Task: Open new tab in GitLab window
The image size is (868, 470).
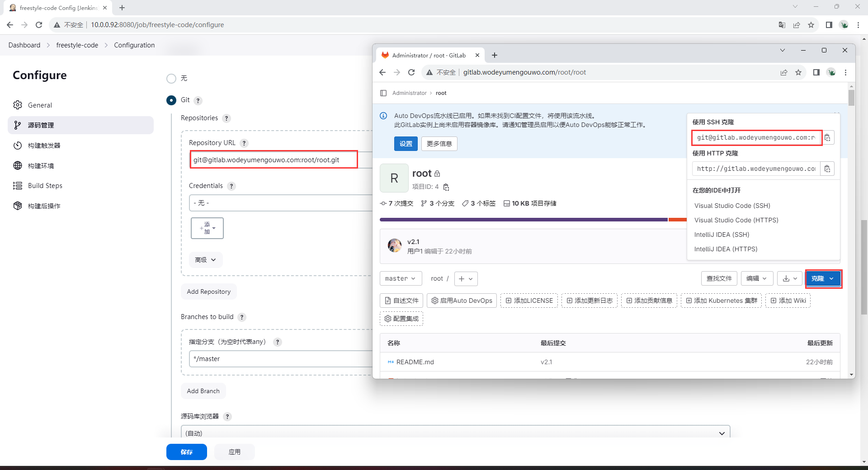Action: click(495, 55)
